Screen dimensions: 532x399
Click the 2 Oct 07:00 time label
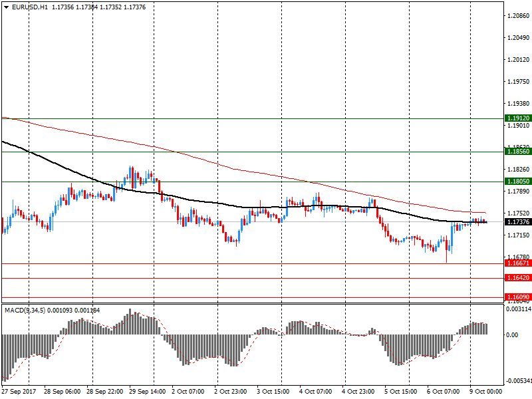[188, 392]
